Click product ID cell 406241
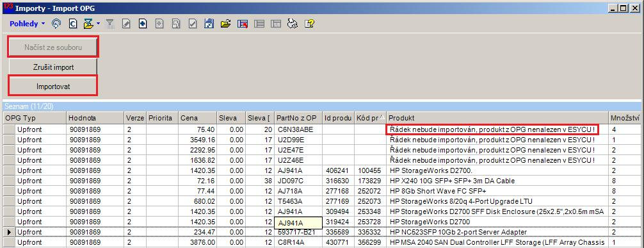644x248 pixels. coord(339,170)
